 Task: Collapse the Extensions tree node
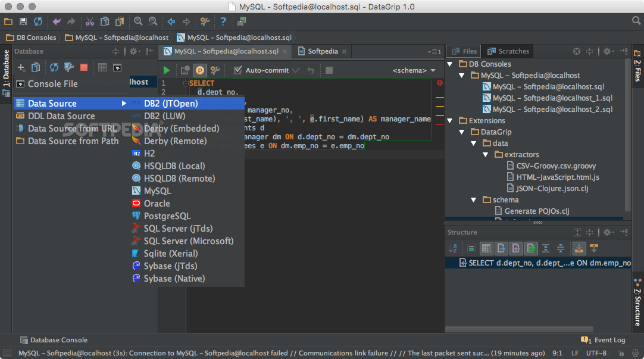pos(450,121)
